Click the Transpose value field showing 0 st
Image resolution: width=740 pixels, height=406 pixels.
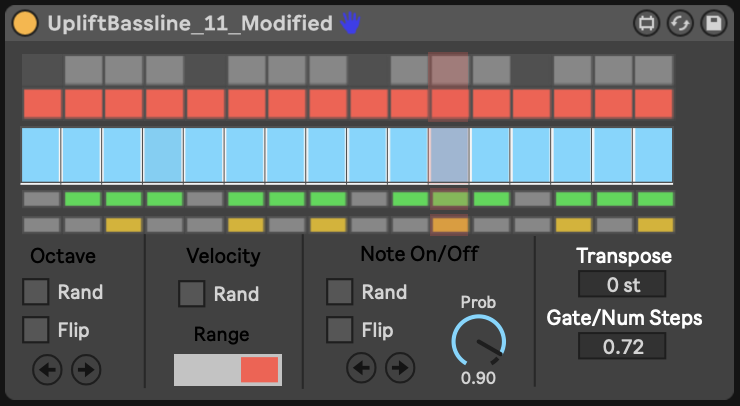[x=623, y=285]
